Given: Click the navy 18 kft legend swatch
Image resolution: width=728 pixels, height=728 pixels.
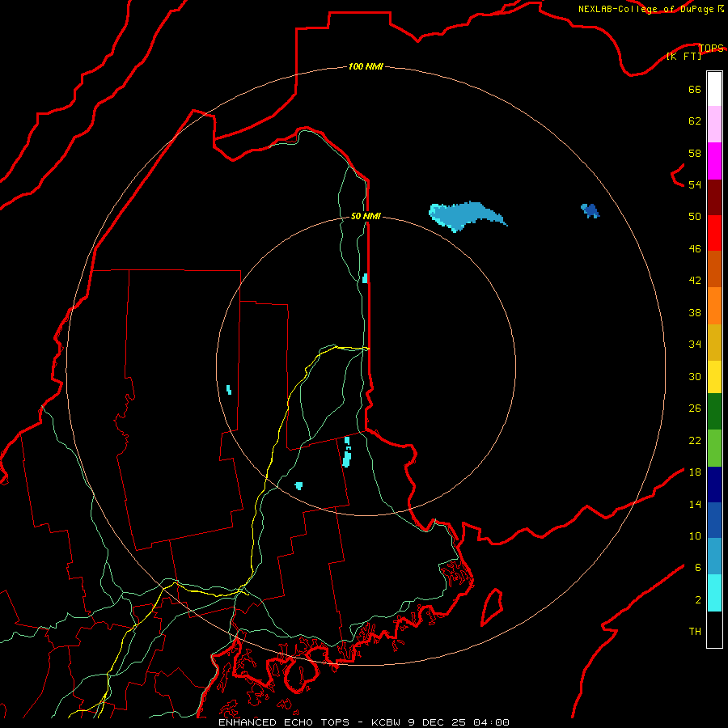Looking at the screenshot, I should pos(714,485).
